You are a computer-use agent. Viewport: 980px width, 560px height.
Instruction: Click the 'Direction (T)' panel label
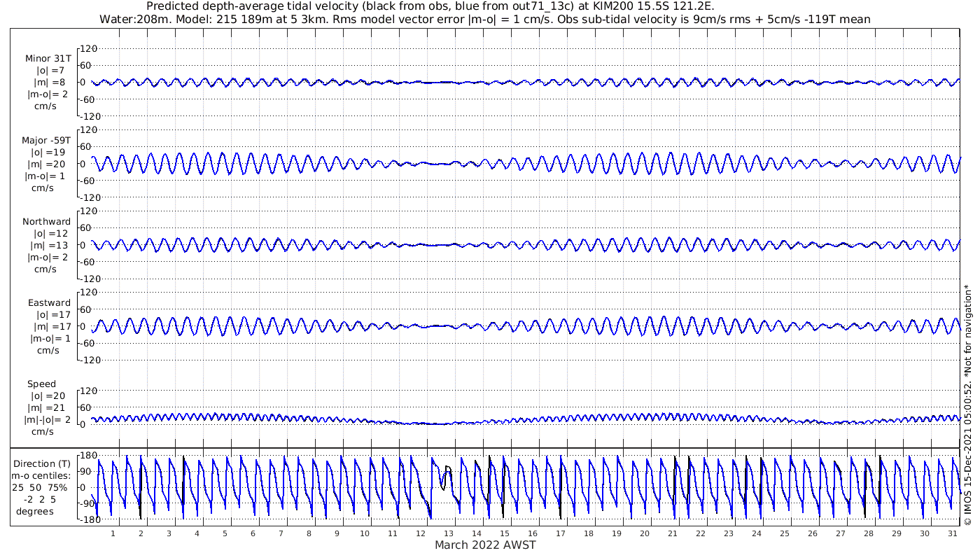pyautogui.click(x=43, y=463)
